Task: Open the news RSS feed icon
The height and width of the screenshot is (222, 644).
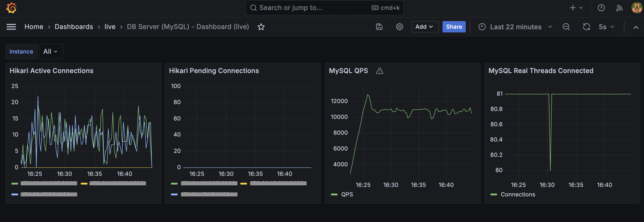Action: [619, 8]
